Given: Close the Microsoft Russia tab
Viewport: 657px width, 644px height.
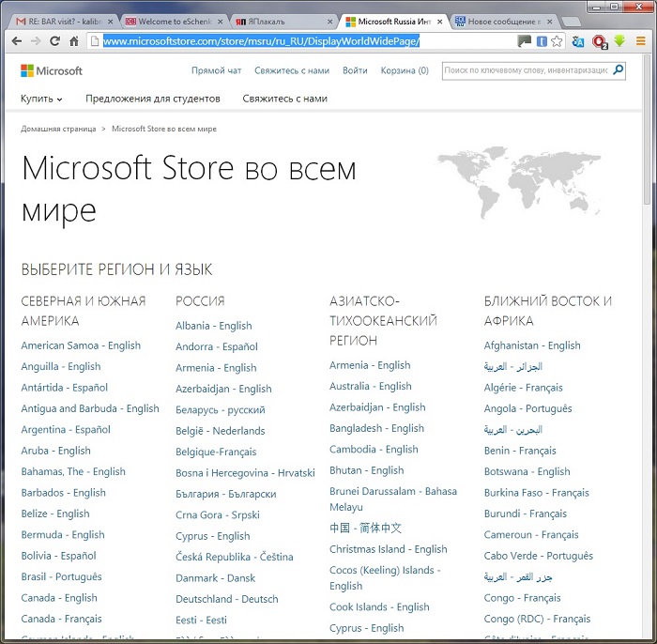Looking at the screenshot, I should 442,19.
